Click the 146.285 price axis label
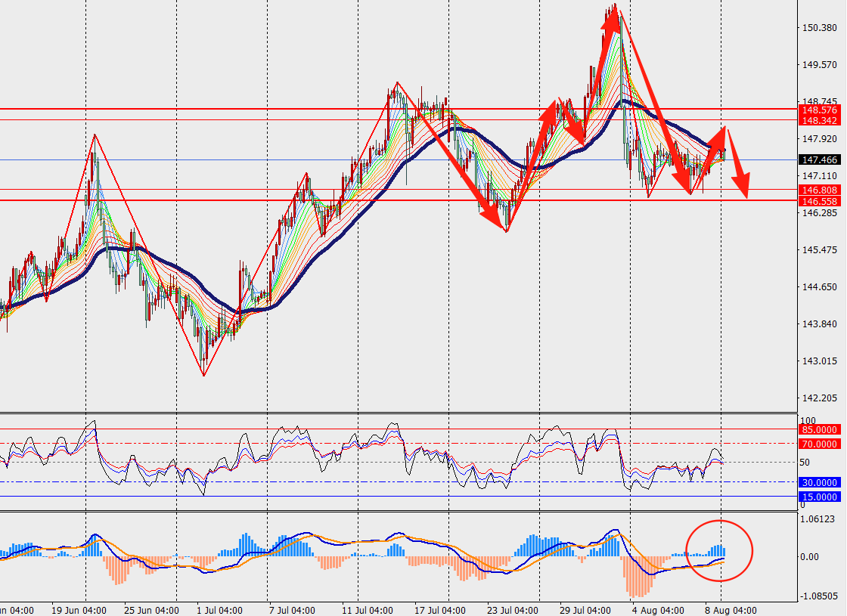 820,213
